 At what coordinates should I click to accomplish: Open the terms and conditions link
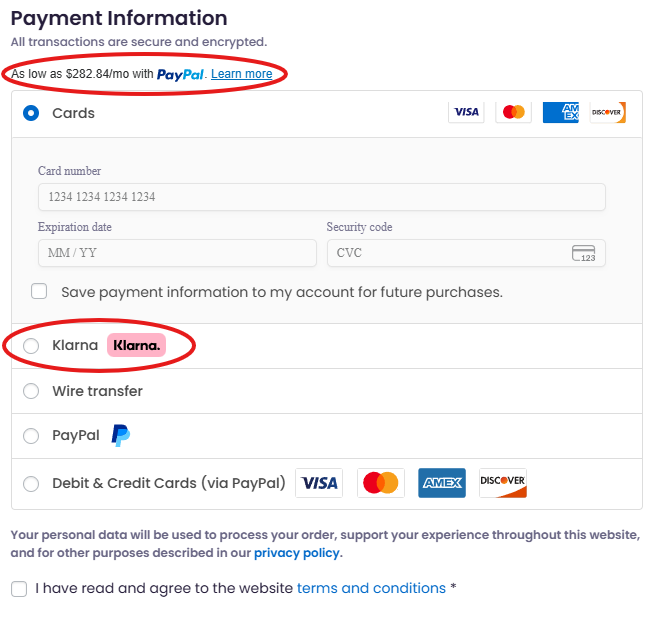[x=371, y=588]
